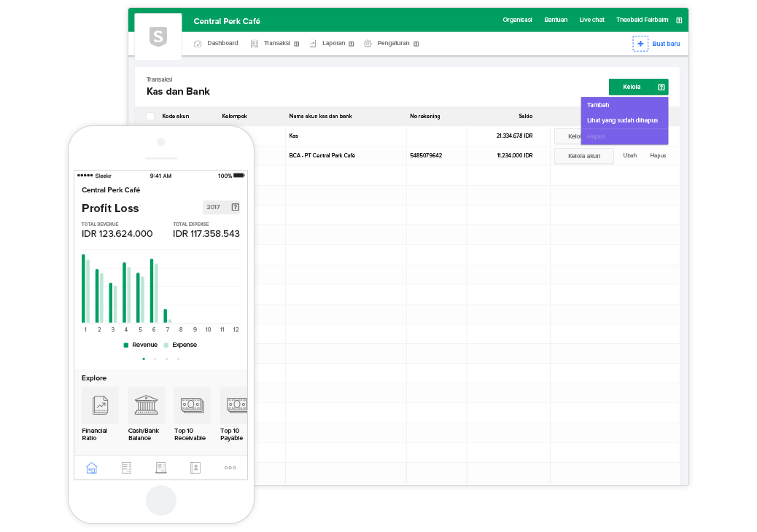Open the Pengaturan menu label
This screenshot has width=757, height=532.
[x=393, y=43]
